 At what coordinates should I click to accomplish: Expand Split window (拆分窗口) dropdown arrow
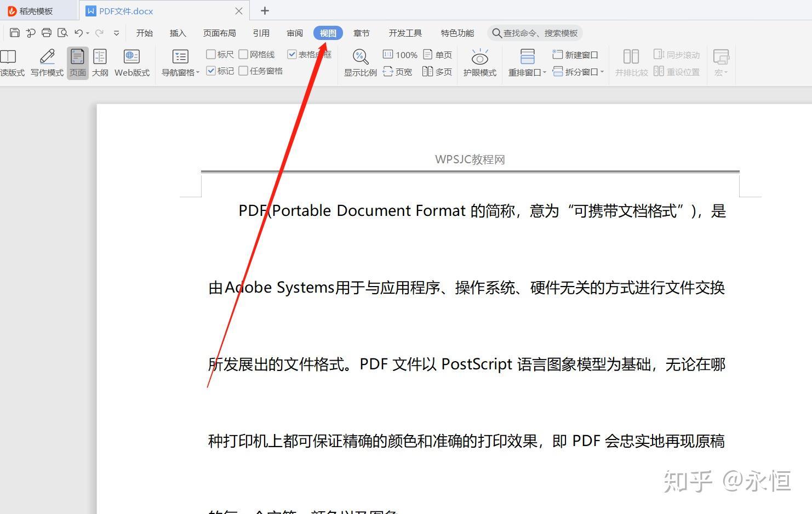tap(602, 72)
